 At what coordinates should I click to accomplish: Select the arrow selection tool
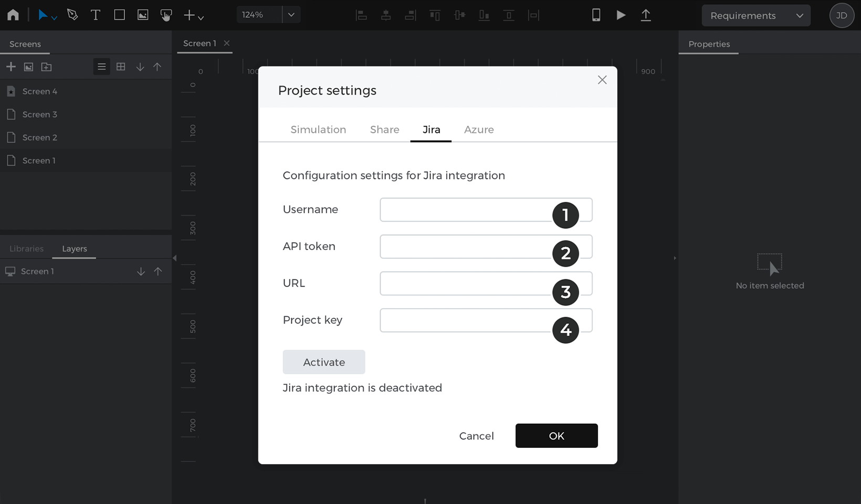(x=43, y=15)
